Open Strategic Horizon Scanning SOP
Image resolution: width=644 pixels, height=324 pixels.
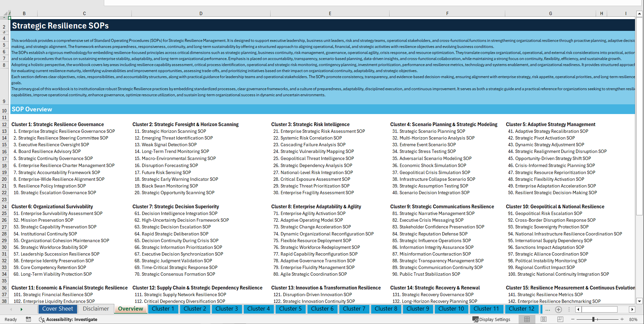[170, 131]
